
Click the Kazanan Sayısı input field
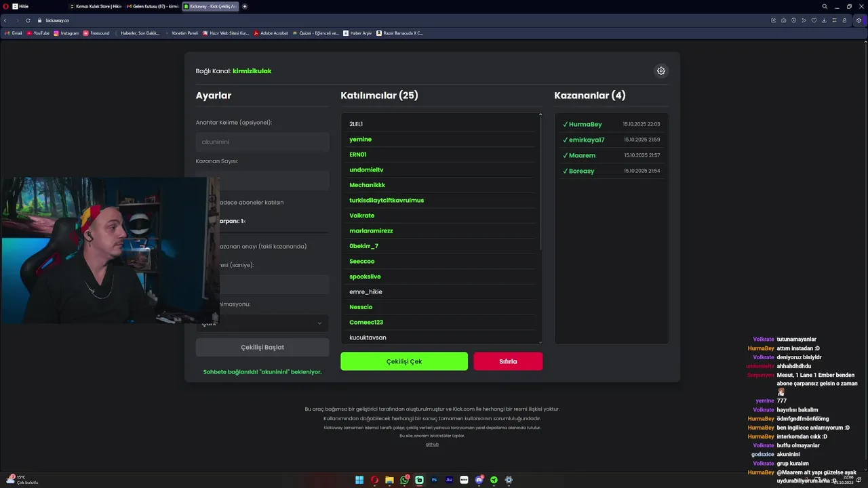[262, 180]
